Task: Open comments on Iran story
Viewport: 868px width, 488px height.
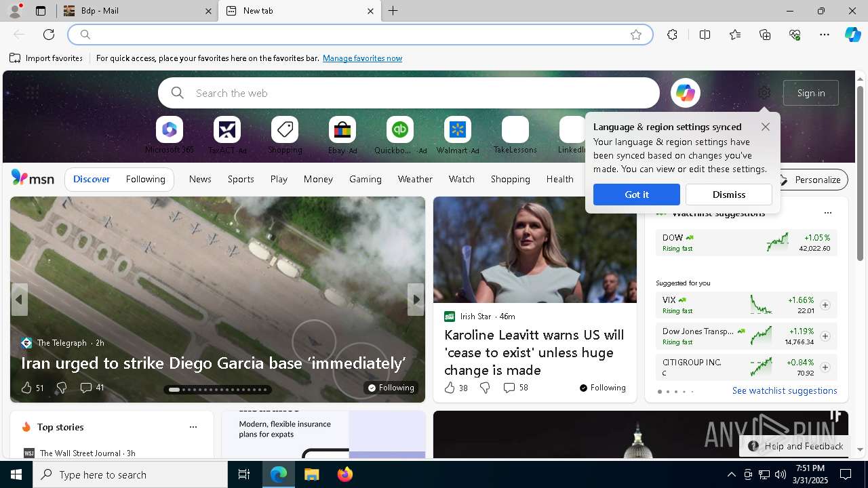Action: click(92, 388)
